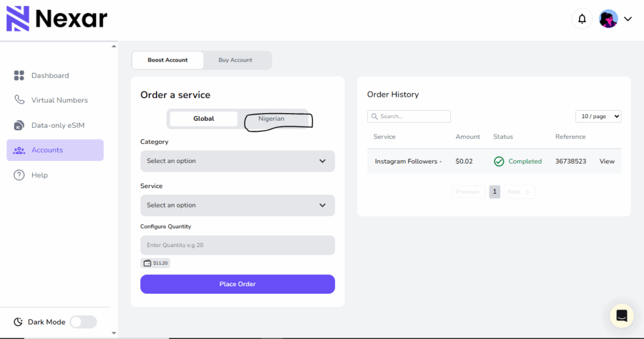Click the Instagram Followers order row

tap(494, 162)
